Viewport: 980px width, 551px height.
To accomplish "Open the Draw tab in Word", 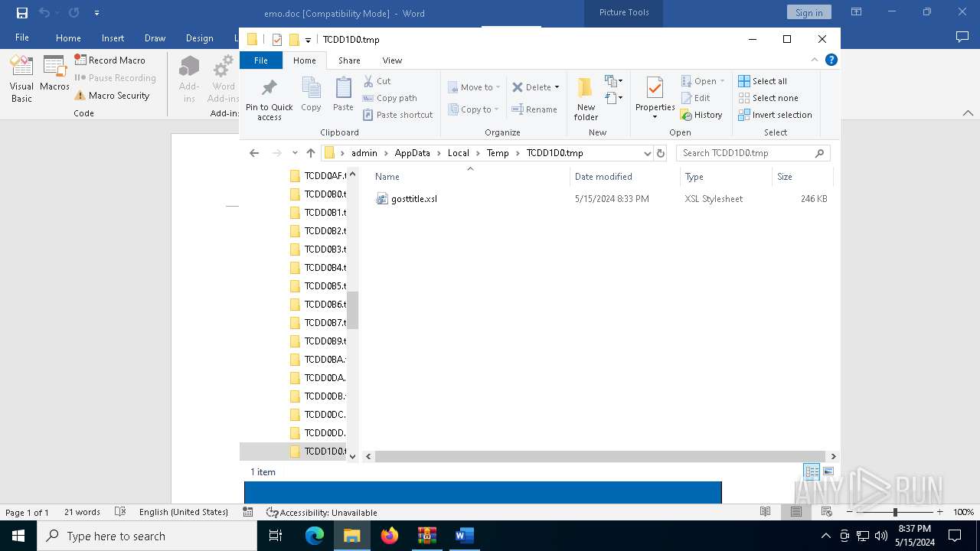I will coord(155,37).
